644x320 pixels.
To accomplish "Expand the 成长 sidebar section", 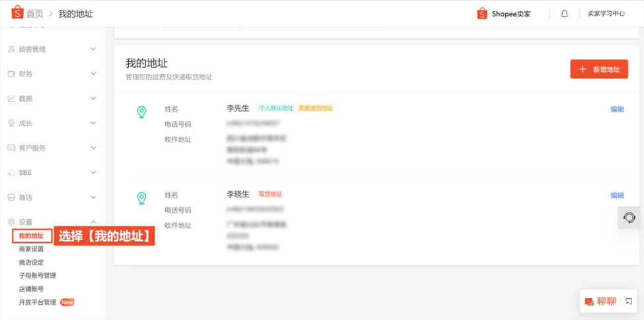I will click(93, 123).
